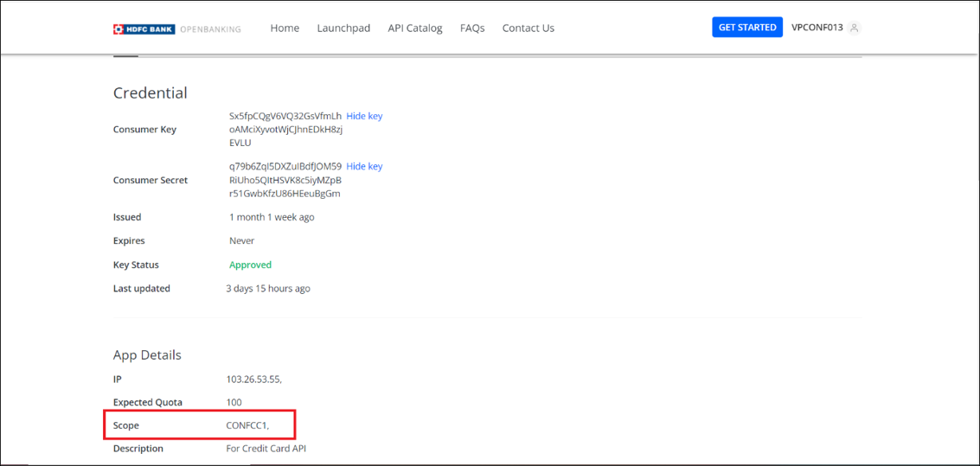
Task: Open the Home page
Action: [285, 28]
